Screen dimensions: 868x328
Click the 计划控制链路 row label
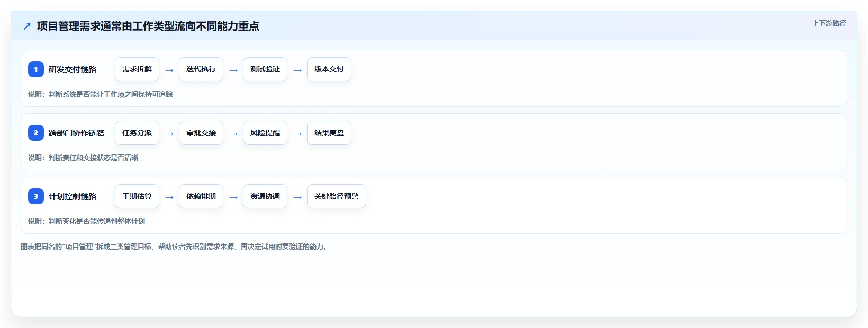73,196
